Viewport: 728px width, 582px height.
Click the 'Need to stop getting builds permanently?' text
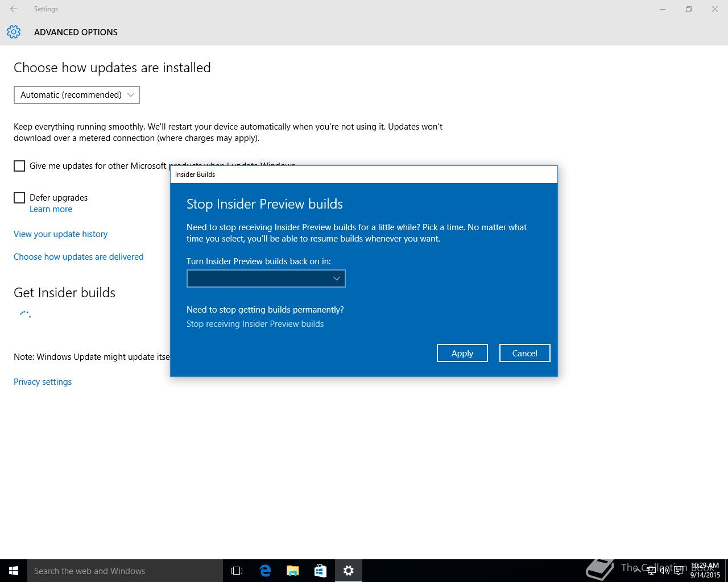click(x=265, y=310)
